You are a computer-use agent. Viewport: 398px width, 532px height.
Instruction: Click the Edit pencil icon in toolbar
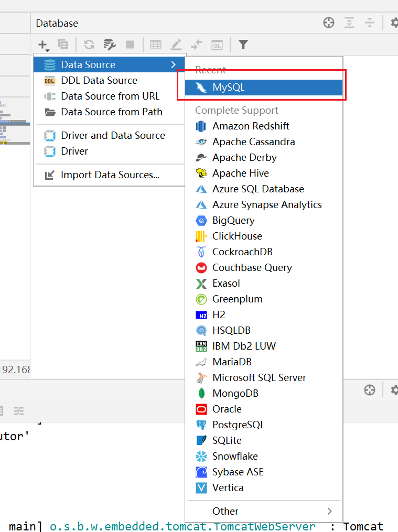coord(176,45)
